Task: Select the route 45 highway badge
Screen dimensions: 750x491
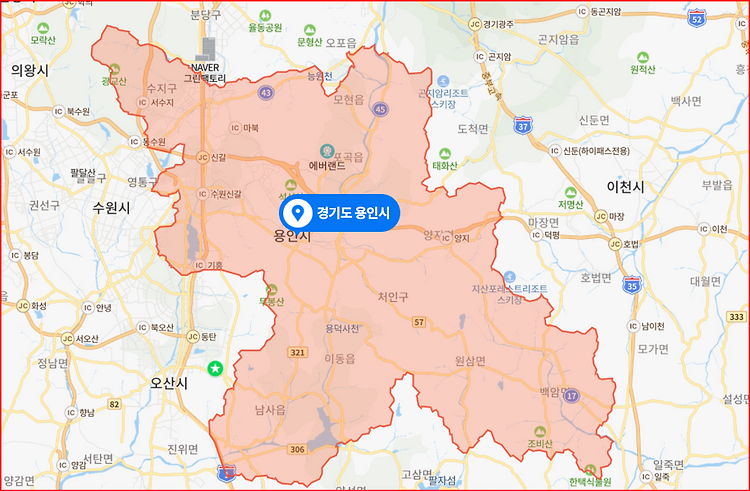Action: (x=380, y=109)
